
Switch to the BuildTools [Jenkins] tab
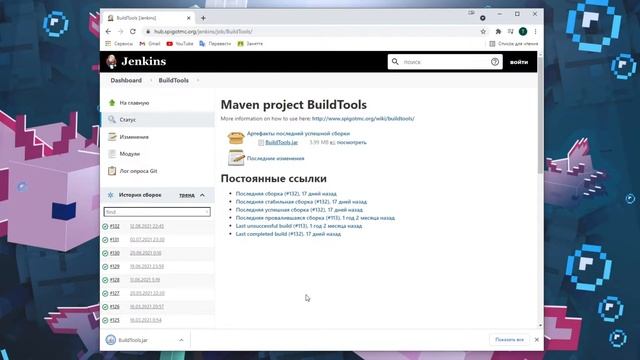(x=147, y=18)
